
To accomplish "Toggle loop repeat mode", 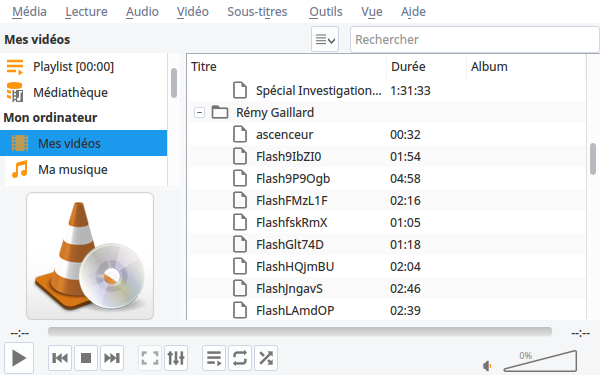I will (240, 358).
